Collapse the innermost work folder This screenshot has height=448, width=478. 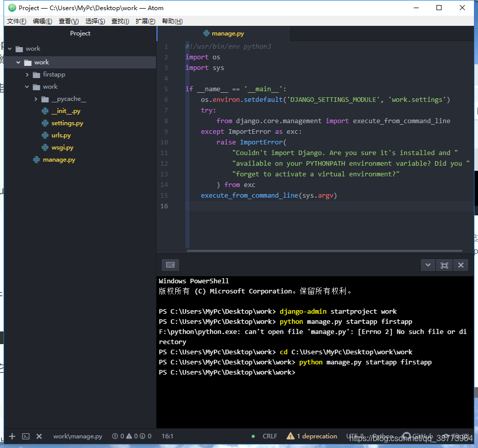pos(27,87)
